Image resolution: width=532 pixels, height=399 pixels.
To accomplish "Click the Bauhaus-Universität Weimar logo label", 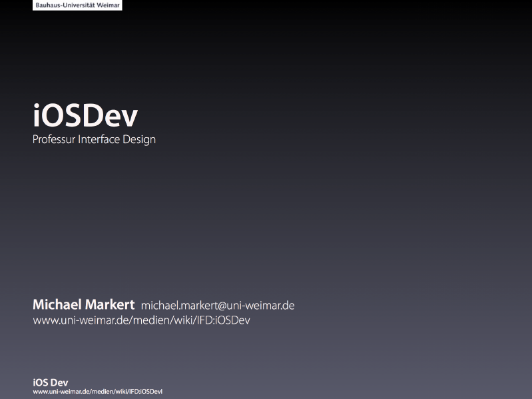I will tap(77, 5).
